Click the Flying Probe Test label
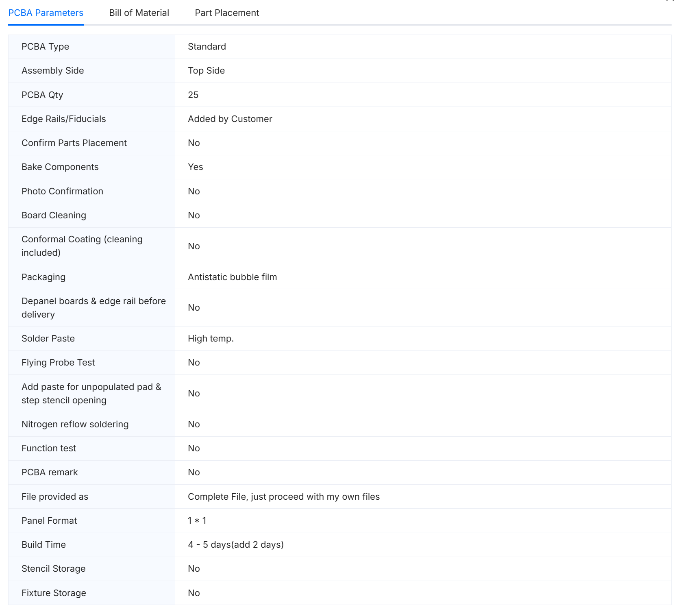Viewport: 683px width, 616px height. [58, 363]
